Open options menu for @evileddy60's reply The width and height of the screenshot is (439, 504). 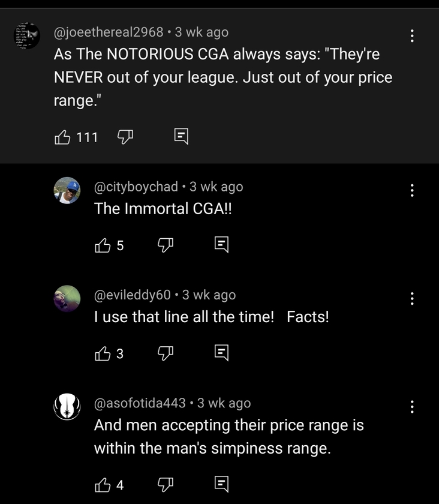tap(412, 298)
